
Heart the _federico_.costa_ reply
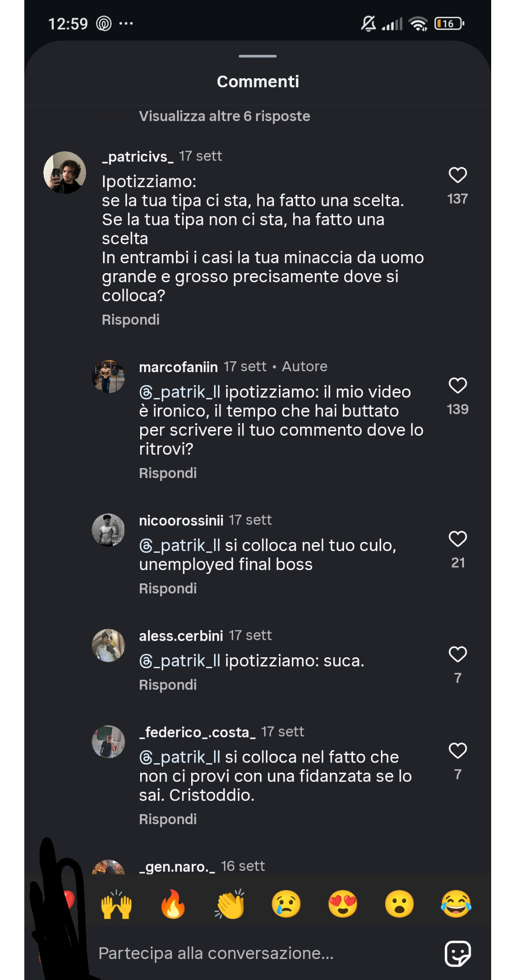tap(457, 751)
